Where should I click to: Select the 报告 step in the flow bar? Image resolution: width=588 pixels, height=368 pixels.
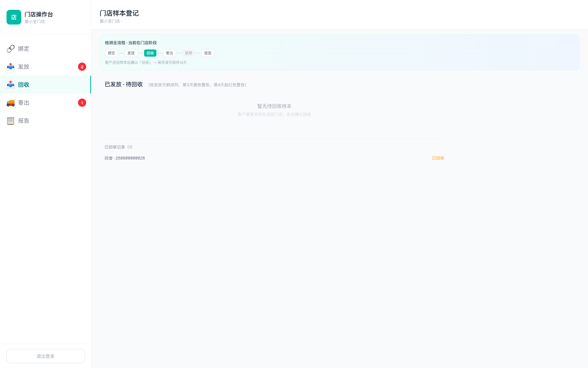[208, 53]
